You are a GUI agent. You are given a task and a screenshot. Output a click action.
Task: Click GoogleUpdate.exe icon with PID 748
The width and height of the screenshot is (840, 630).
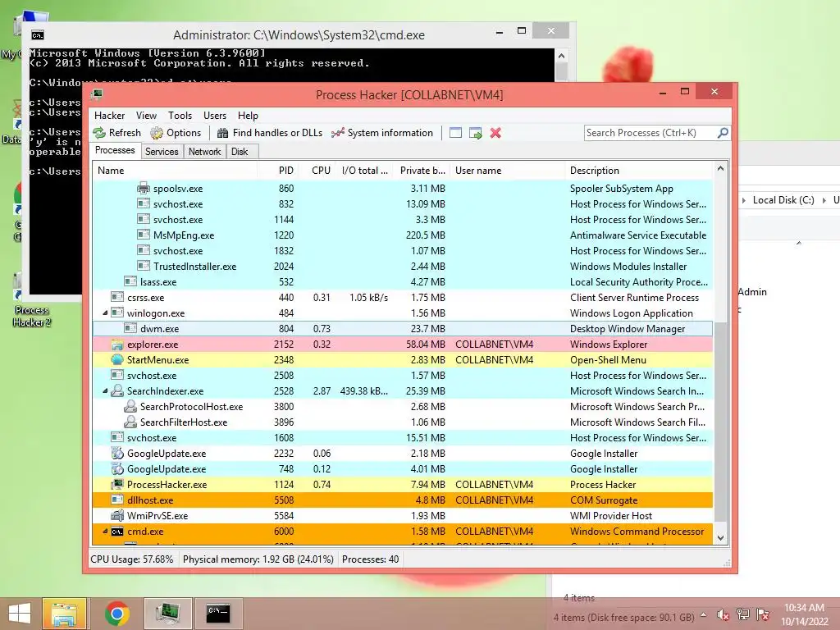click(x=116, y=468)
